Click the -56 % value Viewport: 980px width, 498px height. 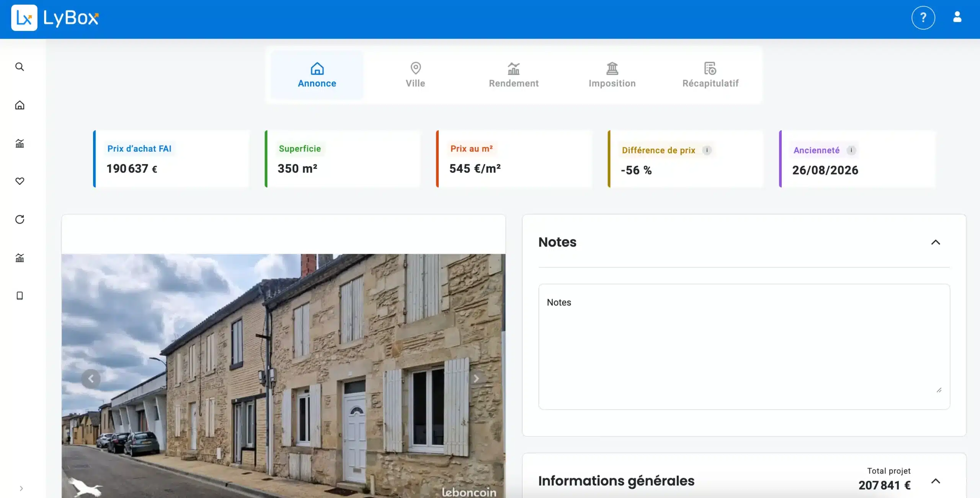click(636, 170)
